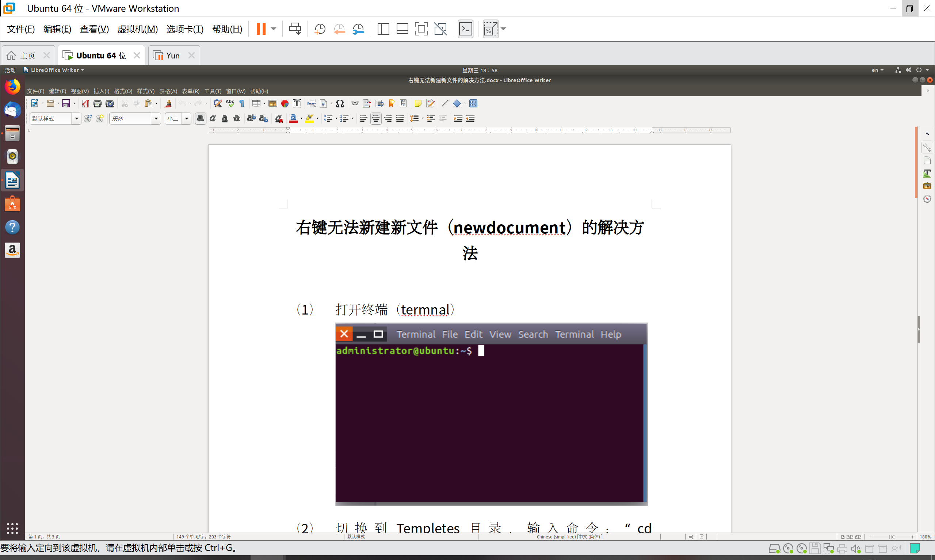
Task: Click the clock 星期三 18:58
Action: pos(480,71)
